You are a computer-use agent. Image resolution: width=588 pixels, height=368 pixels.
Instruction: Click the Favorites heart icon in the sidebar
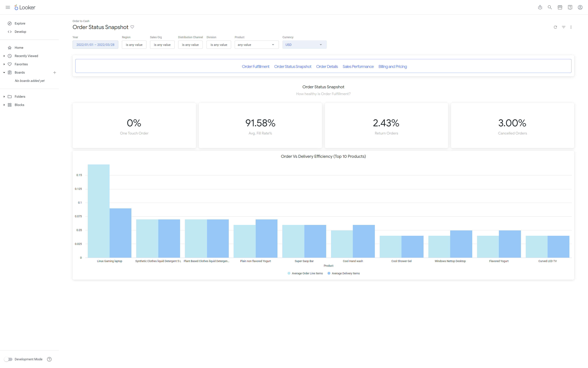click(10, 64)
